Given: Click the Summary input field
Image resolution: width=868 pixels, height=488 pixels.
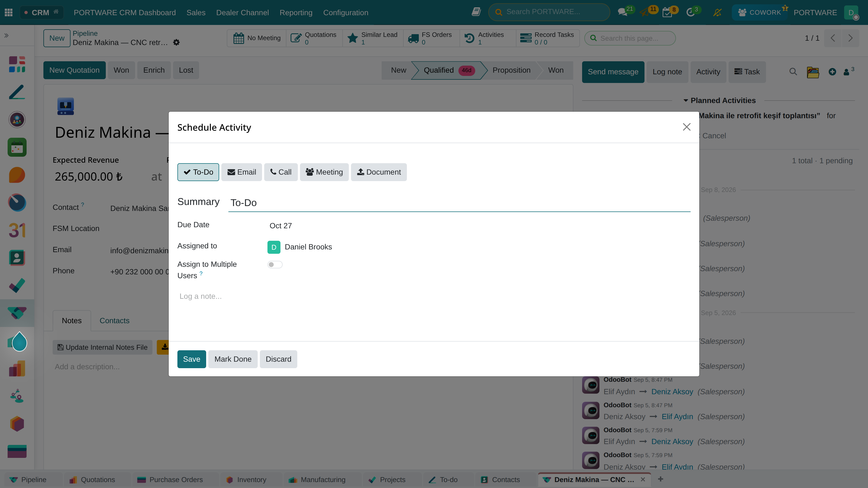Looking at the screenshot, I should (459, 203).
